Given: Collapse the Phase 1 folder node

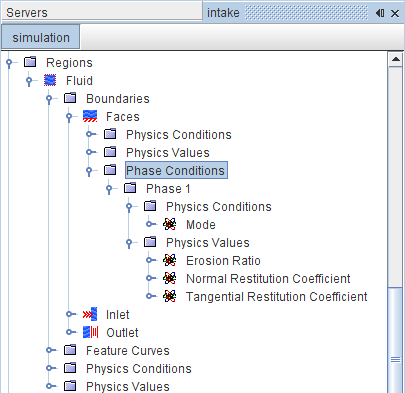Looking at the screenshot, I should 109,189.
